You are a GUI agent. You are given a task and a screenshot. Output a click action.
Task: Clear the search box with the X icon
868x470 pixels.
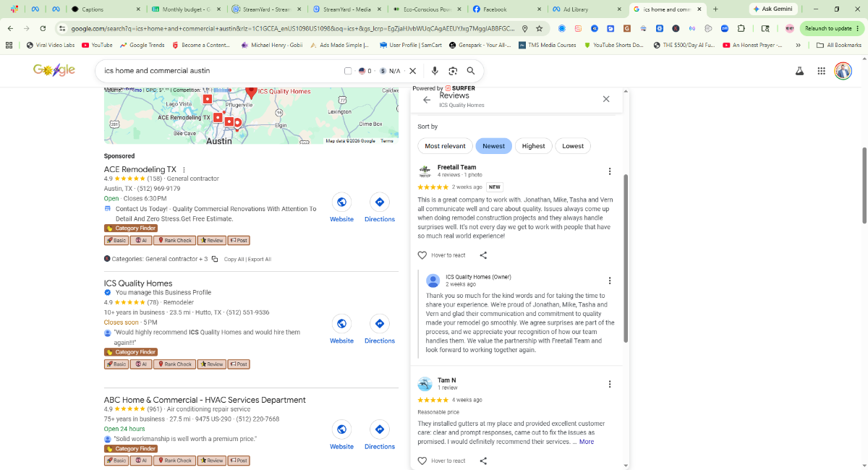[413, 71]
